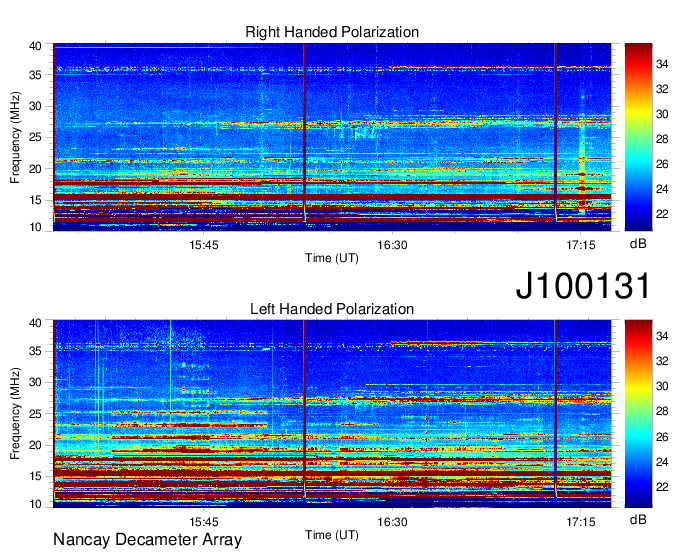Click the left-handed plot's Frequency (MHz) axis label
680x552 pixels.
15,414
